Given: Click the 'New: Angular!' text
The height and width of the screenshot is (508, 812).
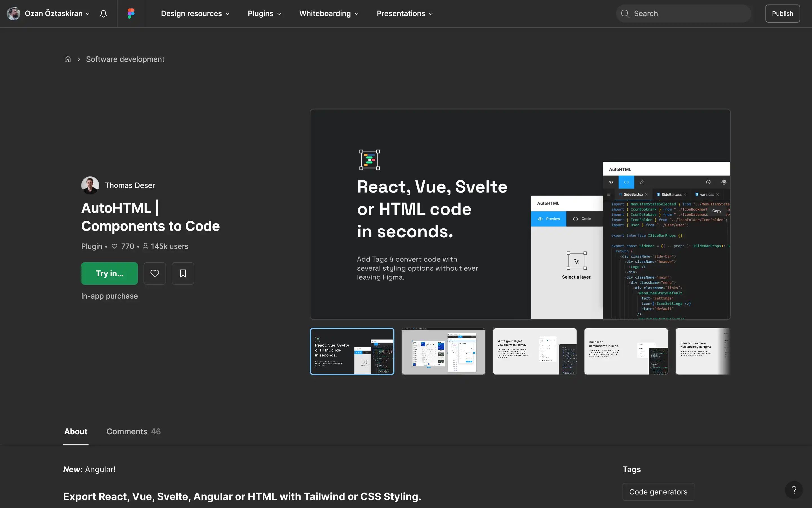Looking at the screenshot, I should (89, 469).
